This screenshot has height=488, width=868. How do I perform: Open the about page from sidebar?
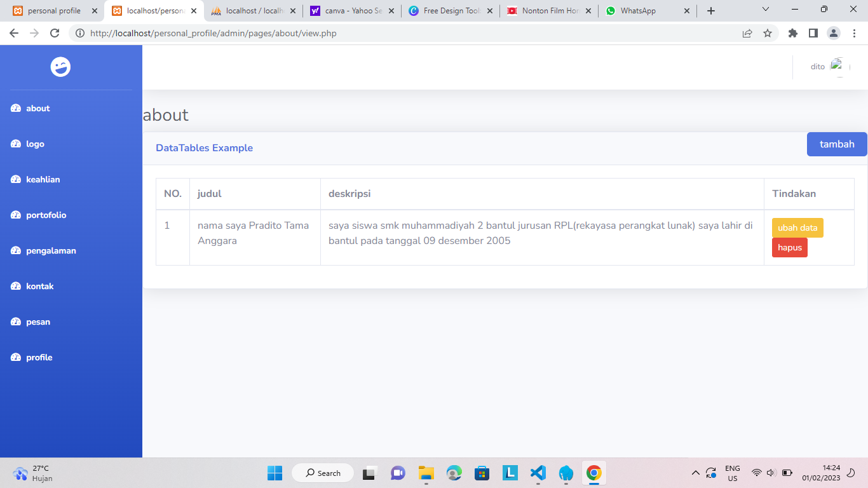click(37, 109)
